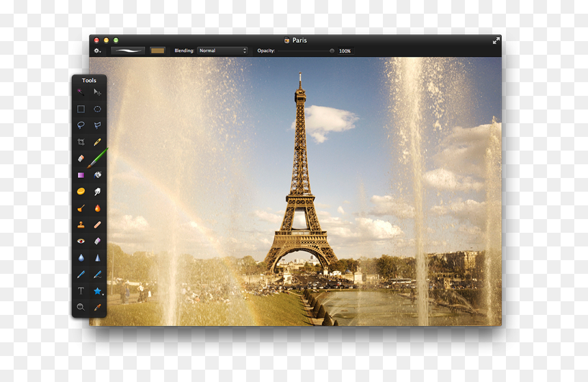This screenshot has height=382, width=588.
Task: Click the brown brush color swatch
Action: tap(157, 51)
